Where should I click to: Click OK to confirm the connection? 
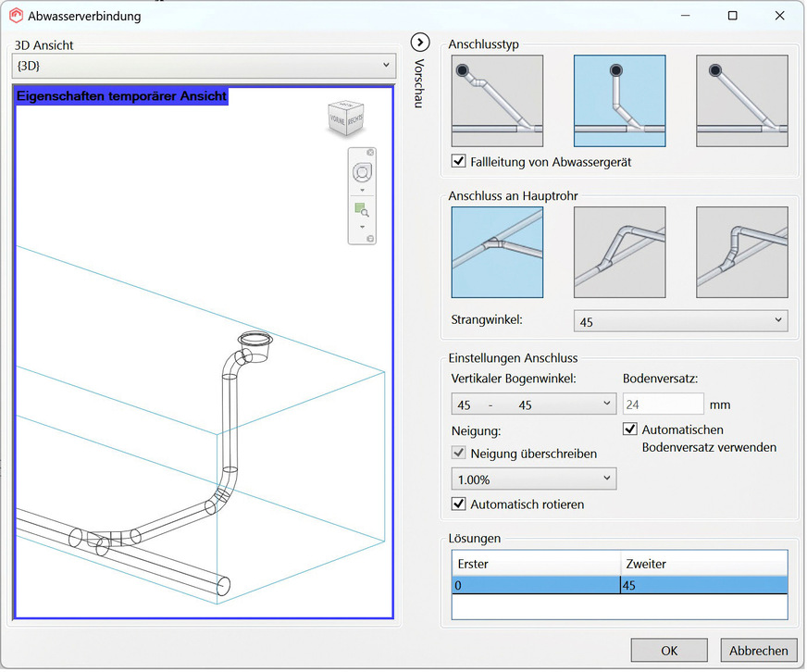tap(669, 651)
